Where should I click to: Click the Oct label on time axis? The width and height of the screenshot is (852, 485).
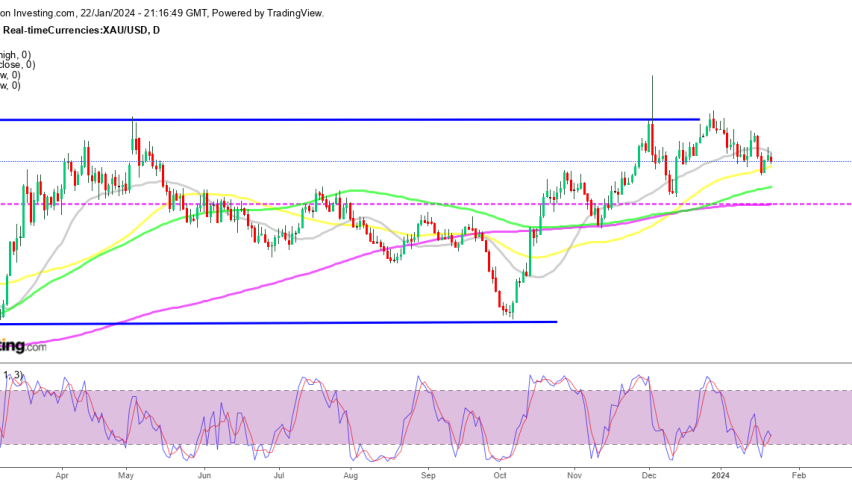tap(500, 475)
